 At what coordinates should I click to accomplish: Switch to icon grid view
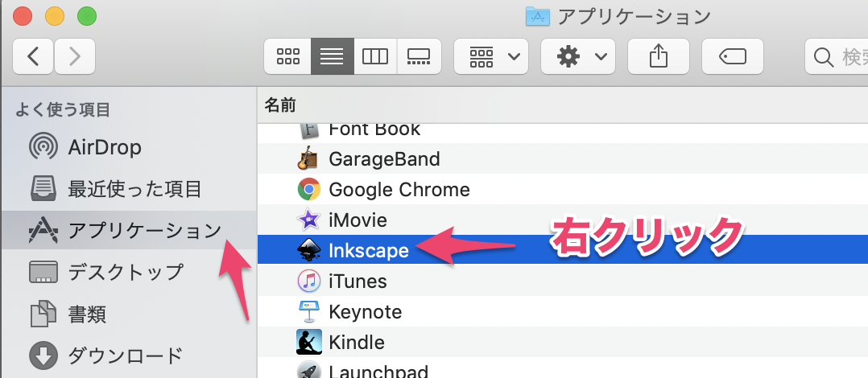(x=288, y=56)
